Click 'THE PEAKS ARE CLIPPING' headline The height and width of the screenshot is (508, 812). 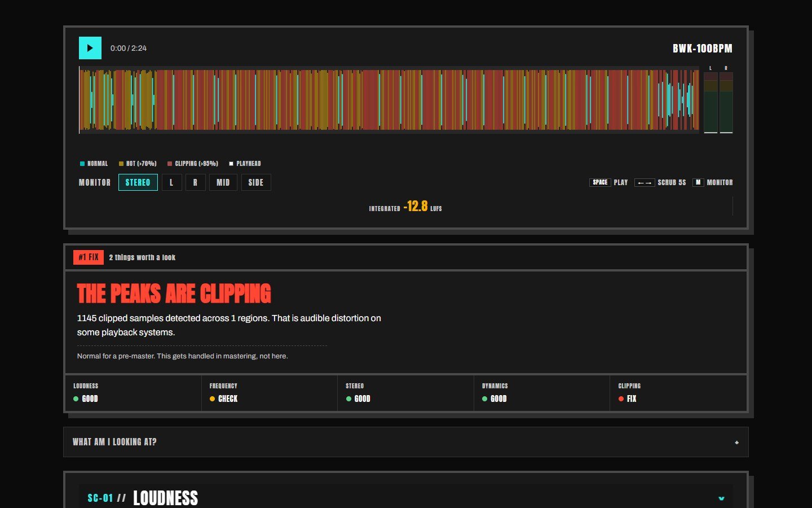click(x=174, y=294)
